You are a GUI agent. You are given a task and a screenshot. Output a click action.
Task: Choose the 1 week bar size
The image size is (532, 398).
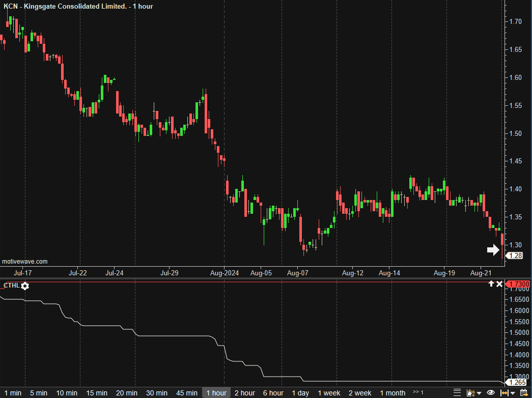329,393
